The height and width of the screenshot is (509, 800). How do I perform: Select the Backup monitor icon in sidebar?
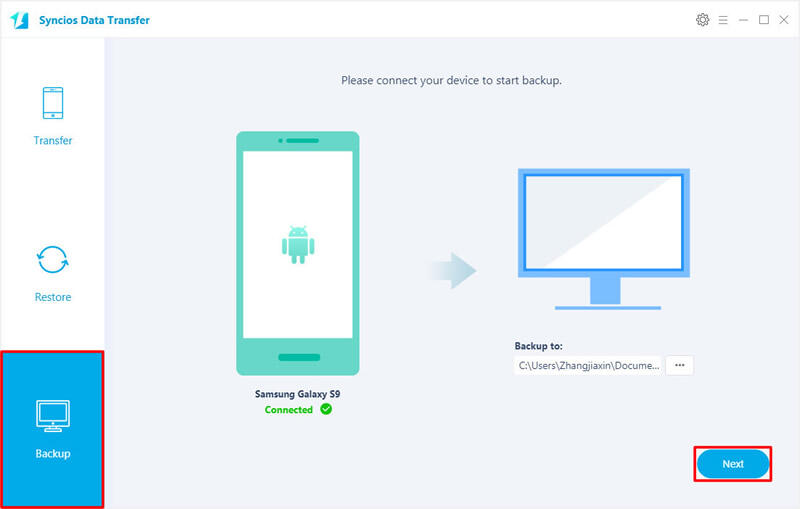[52, 414]
